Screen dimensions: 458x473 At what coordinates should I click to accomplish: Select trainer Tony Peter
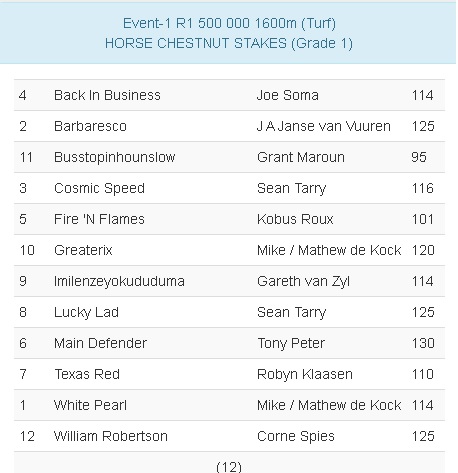291,343
